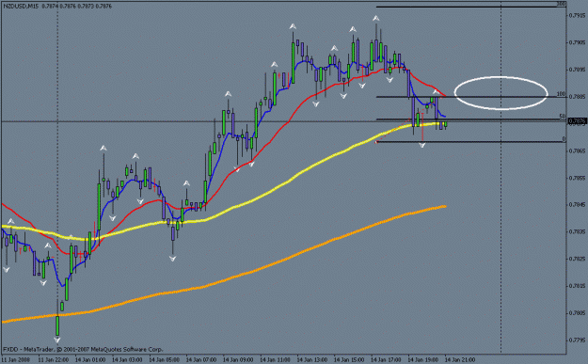Click the 14 Jan 03:00 time label
The height and width of the screenshot is (364, 588).
(x=128, y=360)
